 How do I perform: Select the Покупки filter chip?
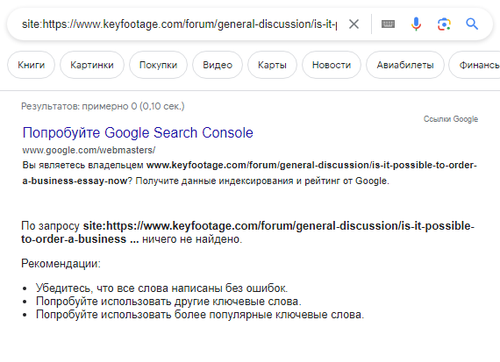pos(158,65)
